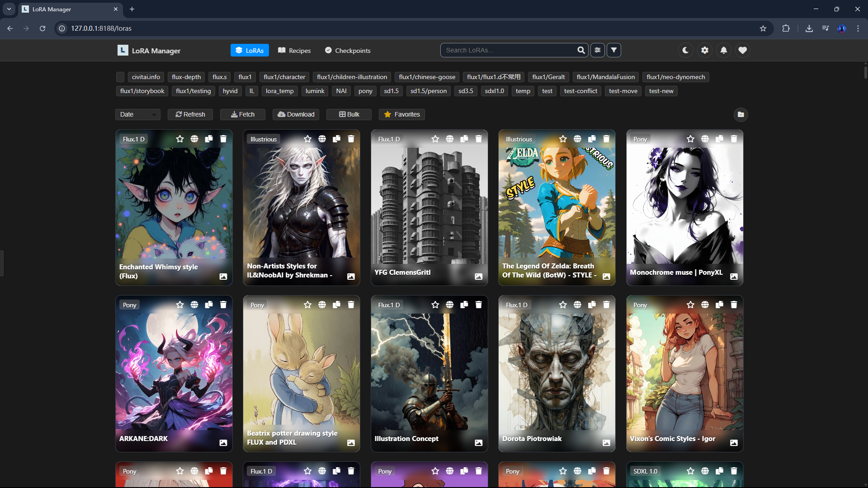Click preview image icon on Dorota Piotrowiak
The height and width of the screenshot is (488, 868).
pos(606,443)
